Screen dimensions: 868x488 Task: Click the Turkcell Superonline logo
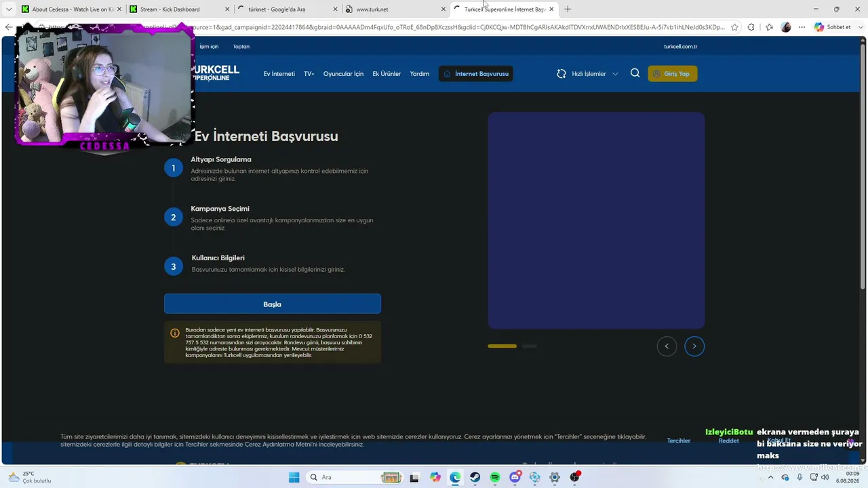216,73
